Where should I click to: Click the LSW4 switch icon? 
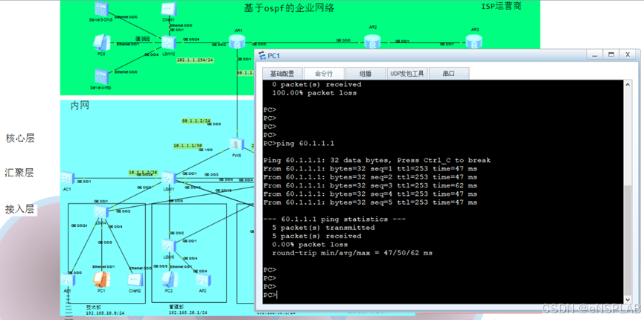(x=101, y=212)
